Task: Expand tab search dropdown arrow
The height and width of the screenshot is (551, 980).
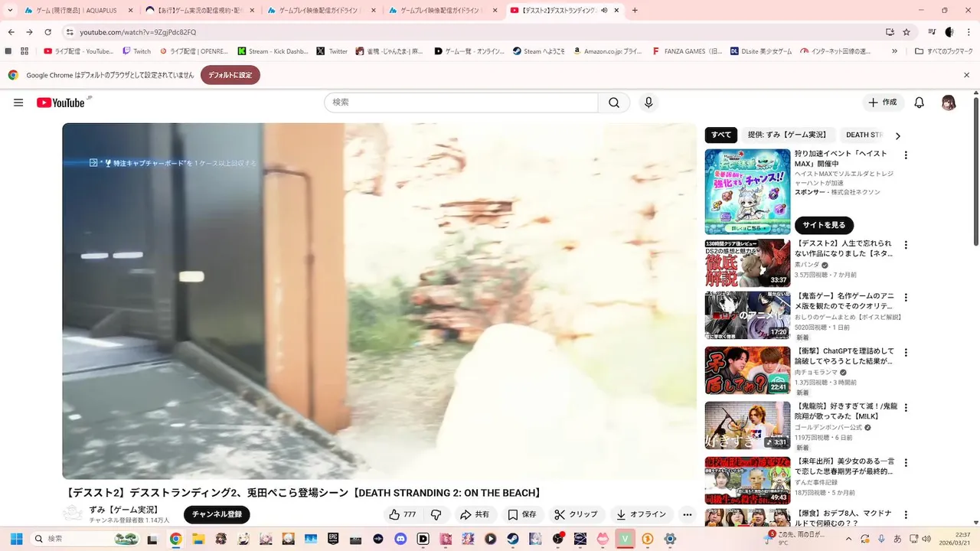Action: click(x=9, y=11)
